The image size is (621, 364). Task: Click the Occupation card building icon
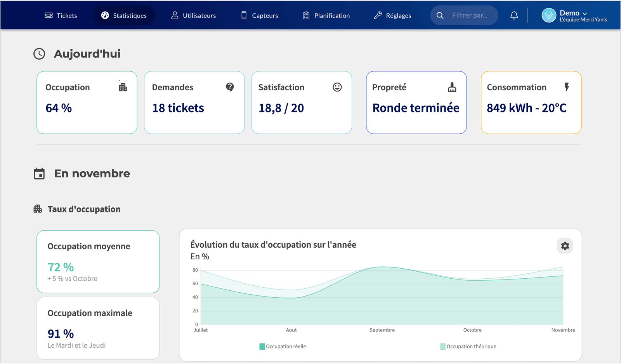point(123,87)
